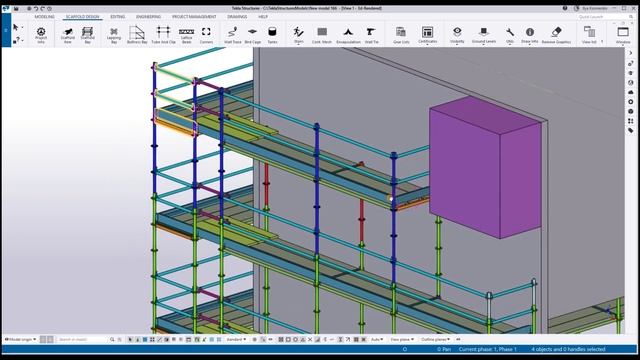Switch to the EDITING ribbon tab
The image size is (640, 360).
tap(118, 17)
